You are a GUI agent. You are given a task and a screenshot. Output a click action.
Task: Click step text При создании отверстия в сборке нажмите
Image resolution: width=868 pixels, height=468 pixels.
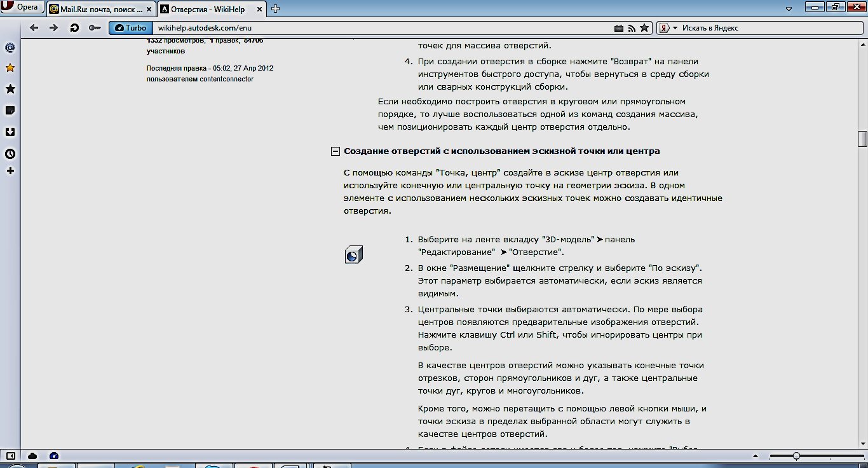coord(563,74)
